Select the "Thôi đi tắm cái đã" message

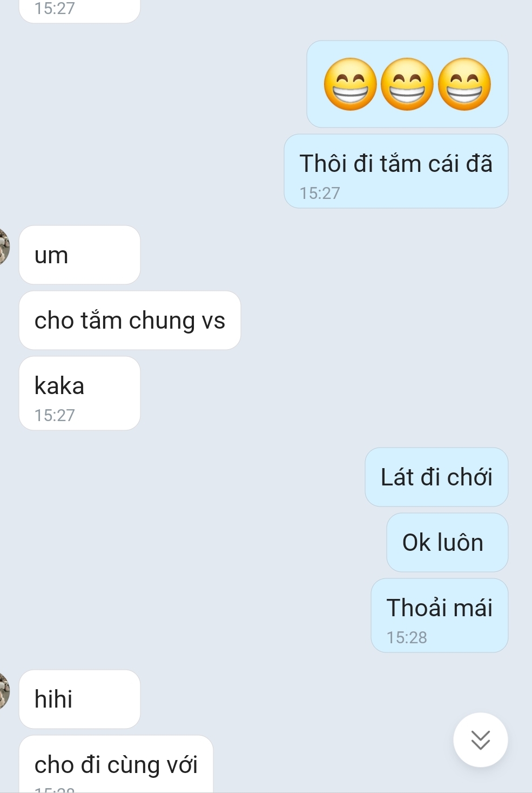[396, 171]
